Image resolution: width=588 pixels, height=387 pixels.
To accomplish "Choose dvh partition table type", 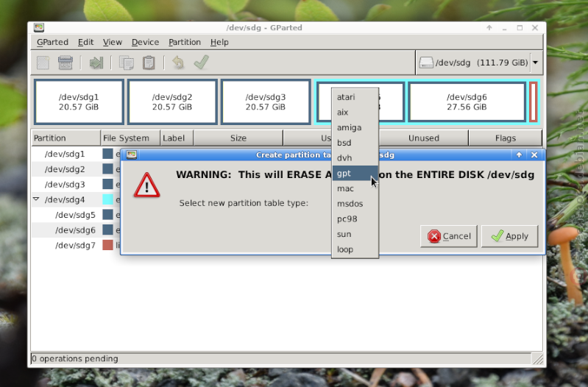I will tap(355, 158).
